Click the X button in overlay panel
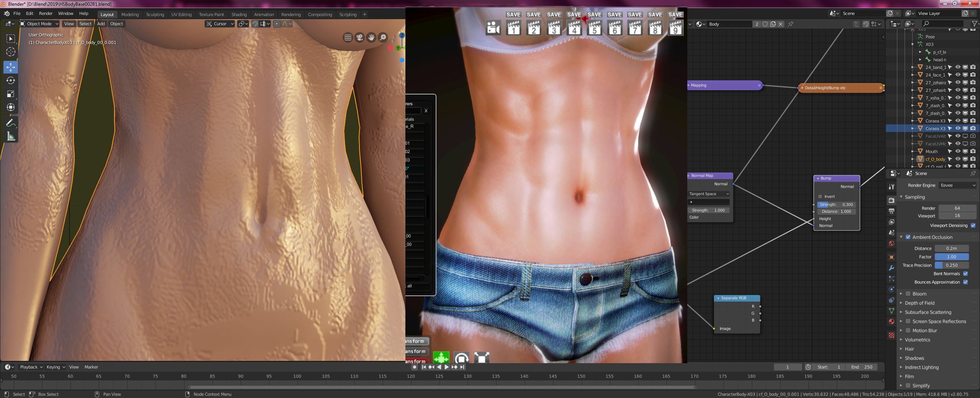The height and width of the screenshot is (398, 980). click(426, 111)
